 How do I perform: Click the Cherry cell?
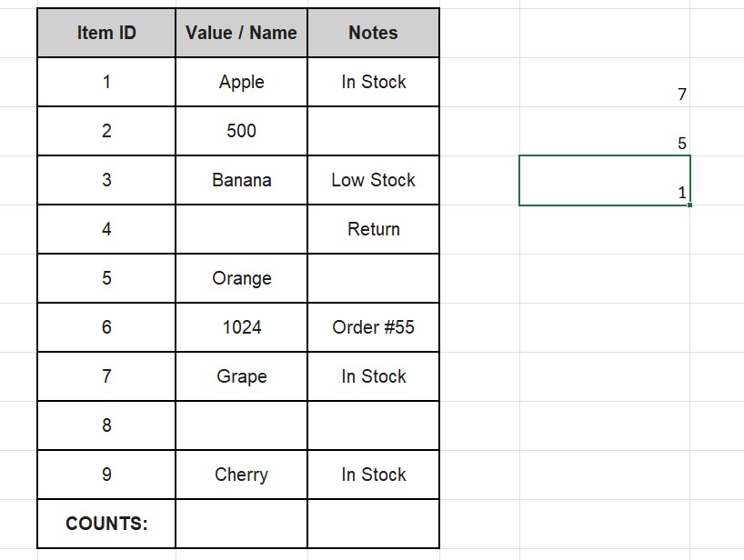241,475
